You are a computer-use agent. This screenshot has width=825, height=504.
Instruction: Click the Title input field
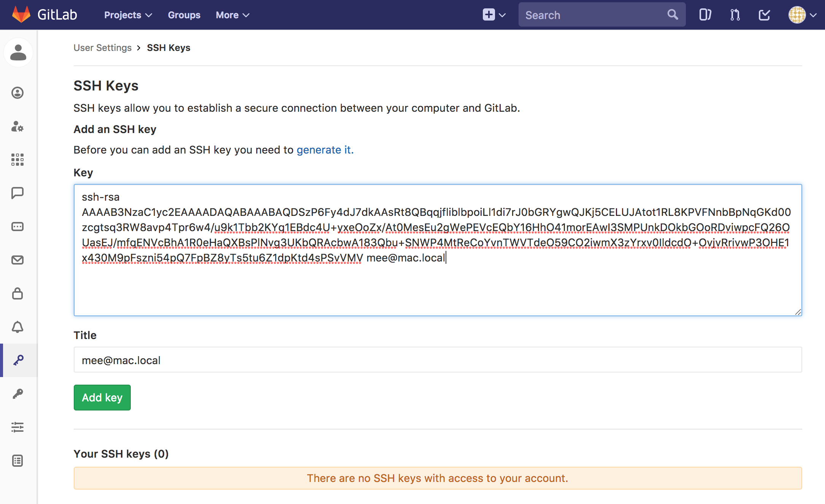(x=437, y=360)
